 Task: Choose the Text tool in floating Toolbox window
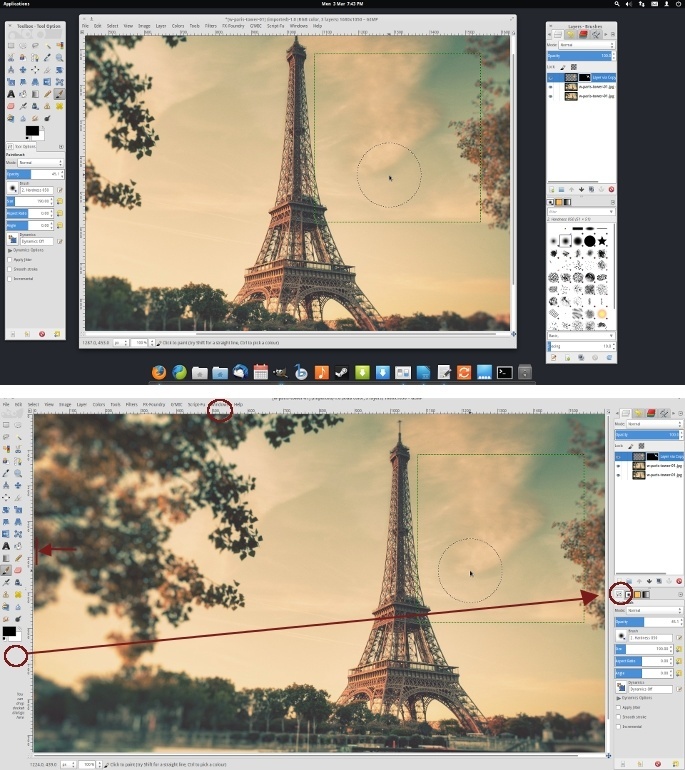(x=11, y=94)
